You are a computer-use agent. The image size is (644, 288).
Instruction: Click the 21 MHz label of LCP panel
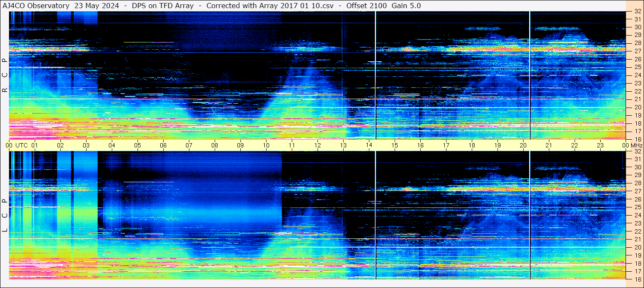(x=637, y=239)
